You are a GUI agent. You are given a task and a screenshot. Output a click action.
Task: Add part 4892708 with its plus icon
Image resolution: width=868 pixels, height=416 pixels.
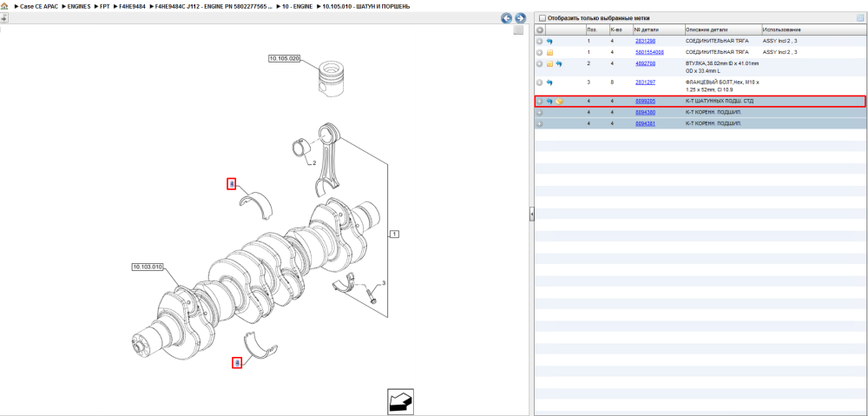coord(540,63)
